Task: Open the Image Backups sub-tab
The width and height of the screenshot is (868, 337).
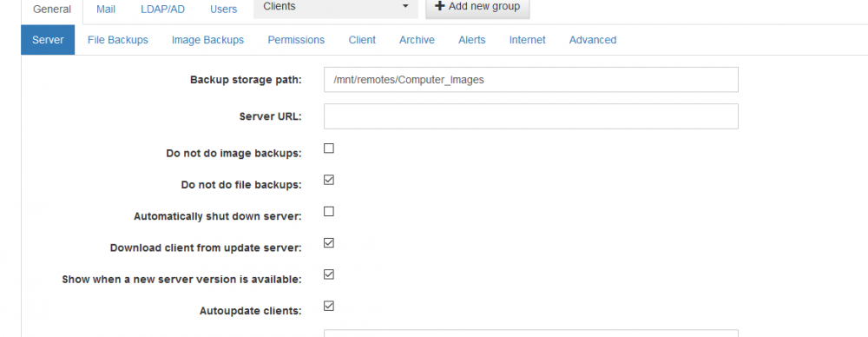Action: point(207,40)
